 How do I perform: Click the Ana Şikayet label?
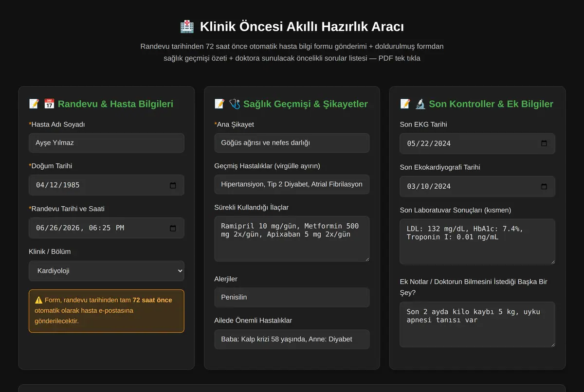(x=234, y=125)
